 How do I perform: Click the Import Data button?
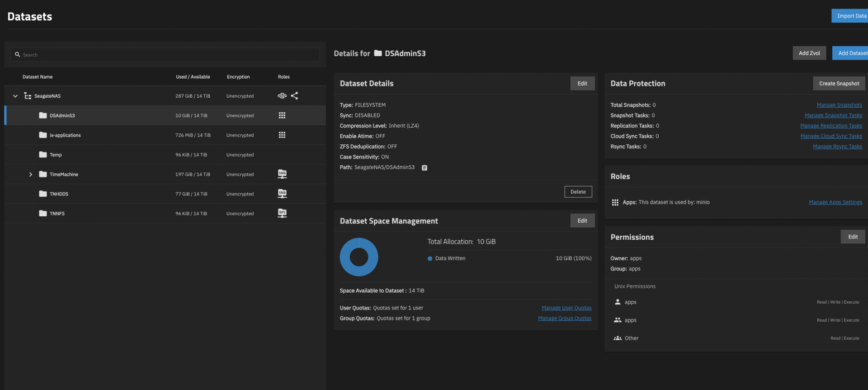click(x=850, y=16)
